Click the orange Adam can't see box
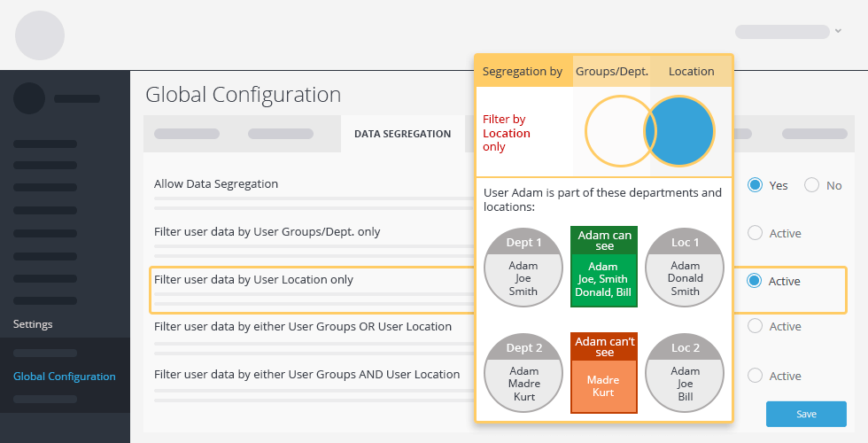 pyautogui.click(x=604, y=373)
